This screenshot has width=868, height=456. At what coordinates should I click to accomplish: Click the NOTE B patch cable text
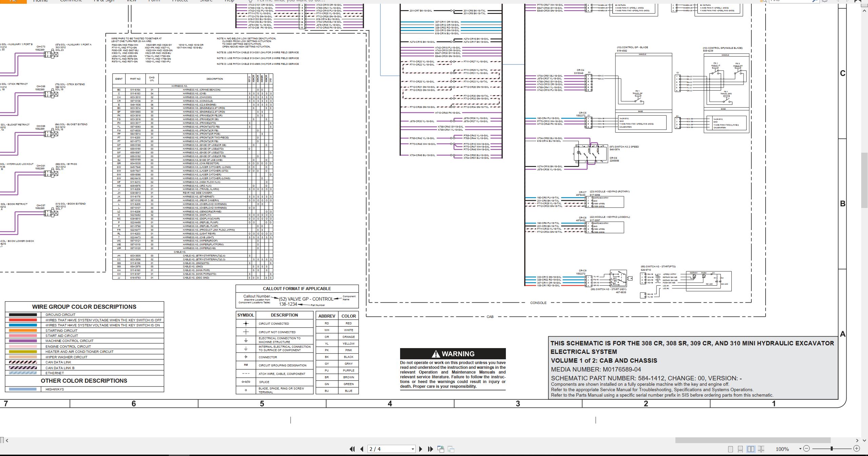pyautogui.click(x=258, y=53)
